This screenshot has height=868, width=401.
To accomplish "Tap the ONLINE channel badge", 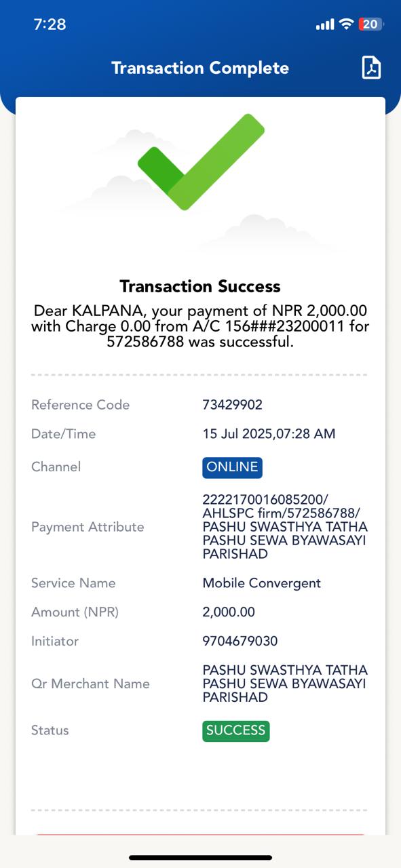I will (x=232, y=467).
